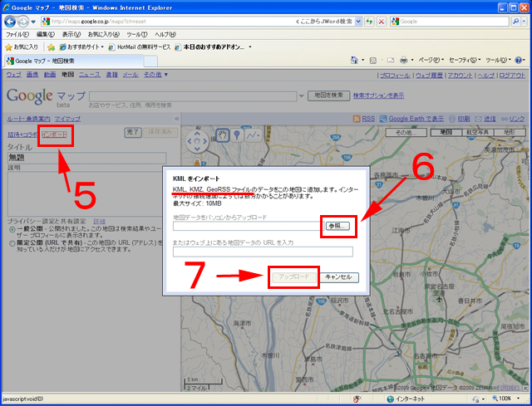Click the 地図を検索 button

click(328, 95)
